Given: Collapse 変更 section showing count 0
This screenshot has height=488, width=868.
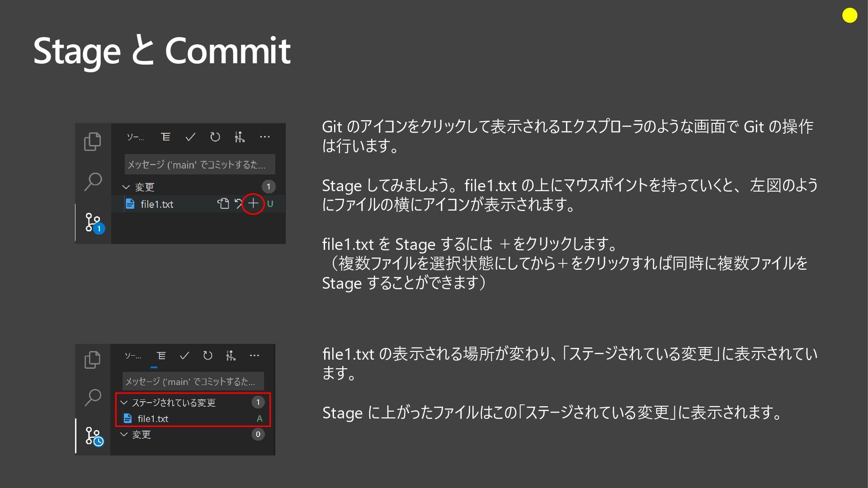Looking at the screenshot, I should [x=124, y=435].
